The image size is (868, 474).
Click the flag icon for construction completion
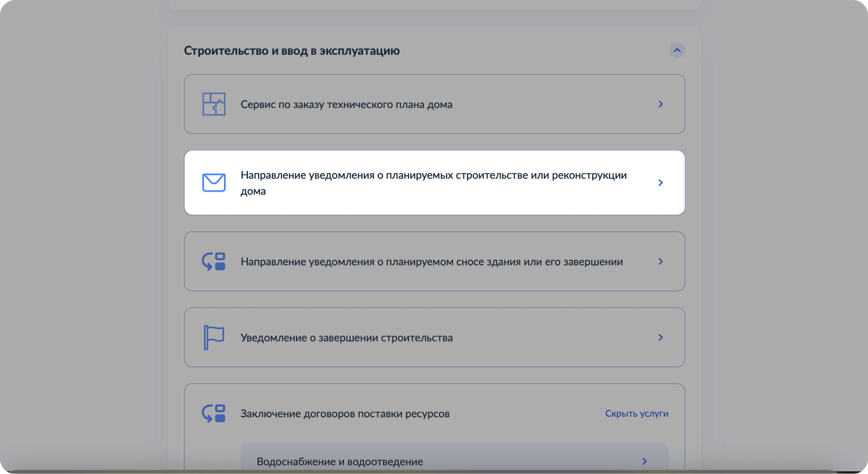[x=214, y=337]
